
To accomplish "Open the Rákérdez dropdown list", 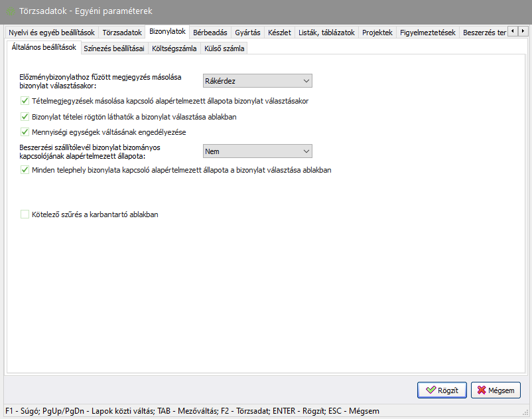I will [x=257, y=81].
